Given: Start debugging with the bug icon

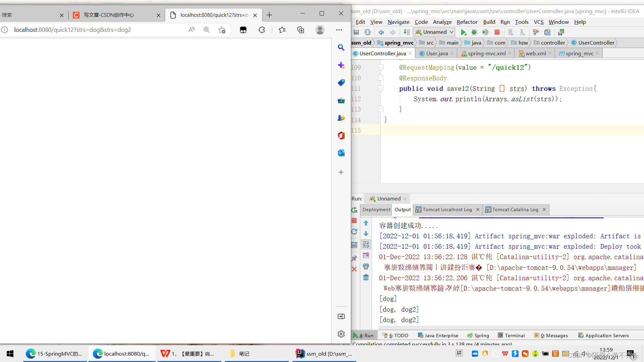Looking at the screenshot, I should click(474, 32).
